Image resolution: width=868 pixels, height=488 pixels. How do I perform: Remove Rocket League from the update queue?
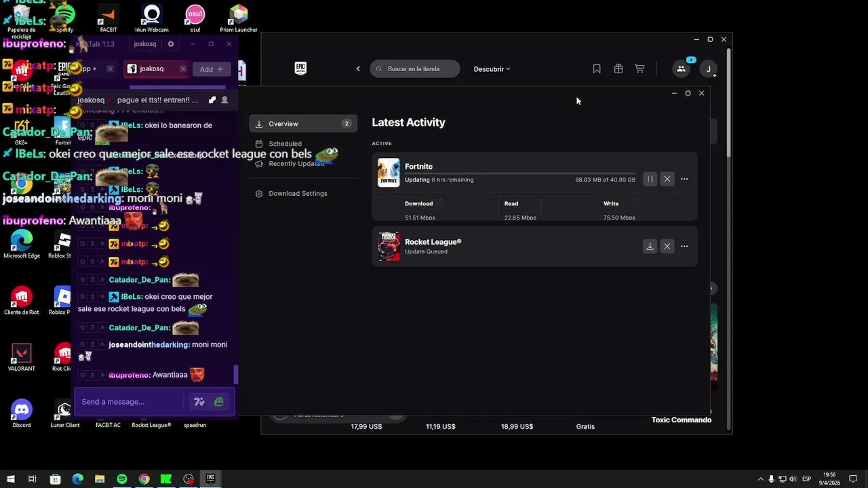tap(667, 246)
